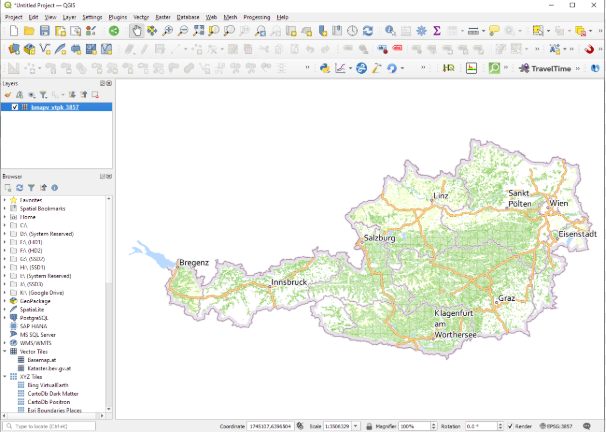Toggle the scale lock icon in status bar
Image resolution: width=606 pixels, height=432 pixels.
pyautogui.click(x=369, y=426)
